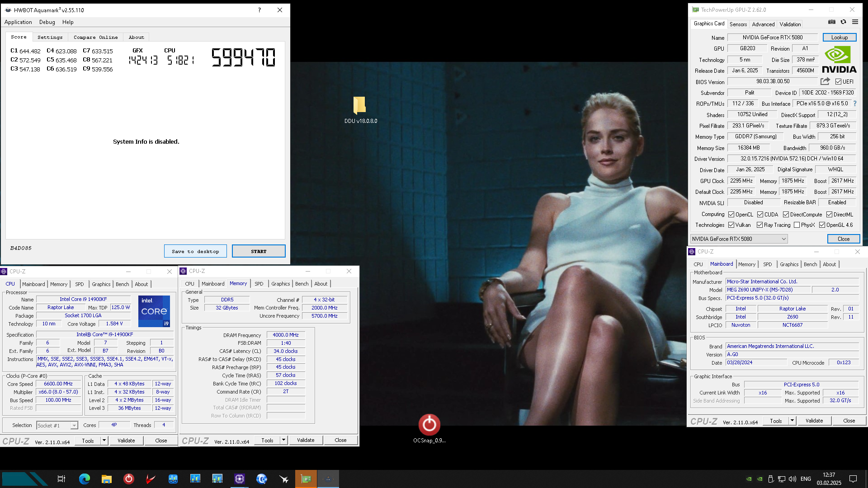Click the Aquamark help question mark icon

click(259, 10)
